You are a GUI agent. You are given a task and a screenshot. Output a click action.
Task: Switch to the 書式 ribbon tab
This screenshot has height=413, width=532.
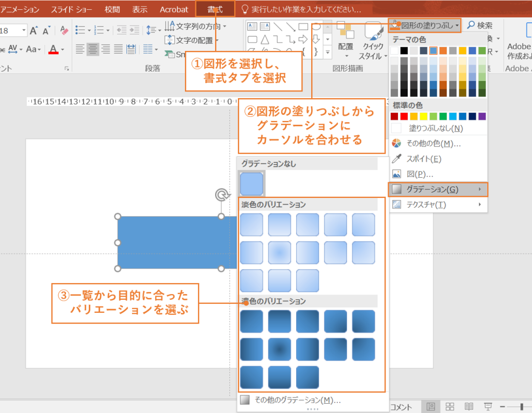[215, 8]
